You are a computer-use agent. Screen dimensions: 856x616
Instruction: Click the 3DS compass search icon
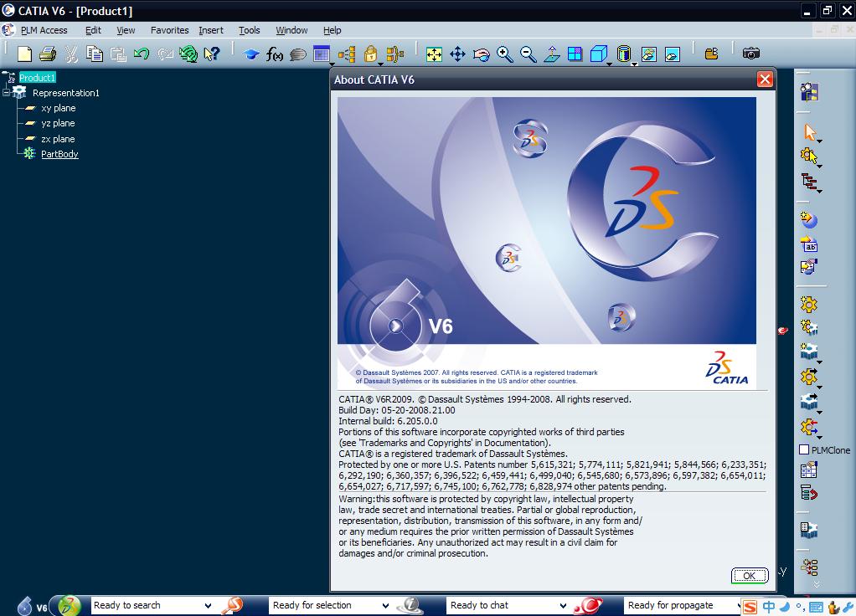[x=70, y=605]
